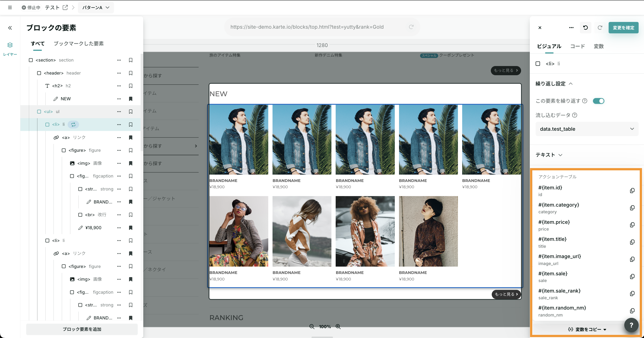The width and height of the screenshot is (644, 338).
Task: Switch to the コード tab
Action: (577, 46)
